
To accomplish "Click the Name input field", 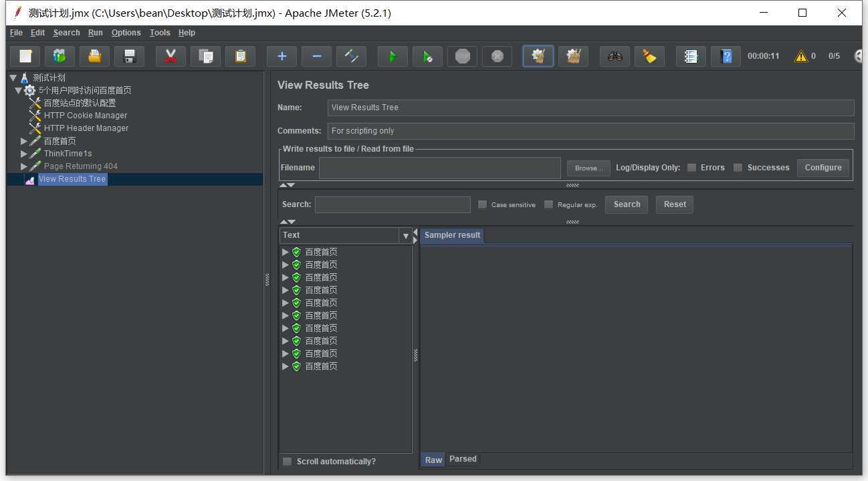I will [591, 108].
